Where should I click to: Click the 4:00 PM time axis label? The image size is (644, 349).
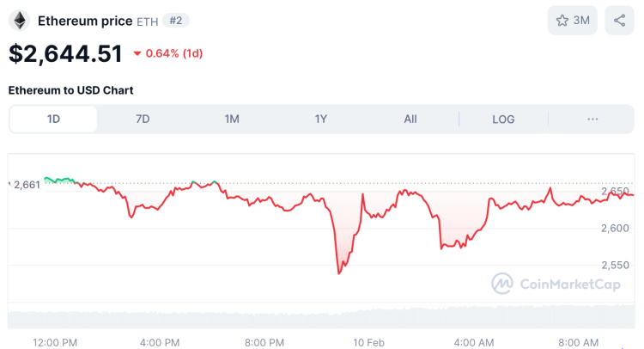coord(160,342)
